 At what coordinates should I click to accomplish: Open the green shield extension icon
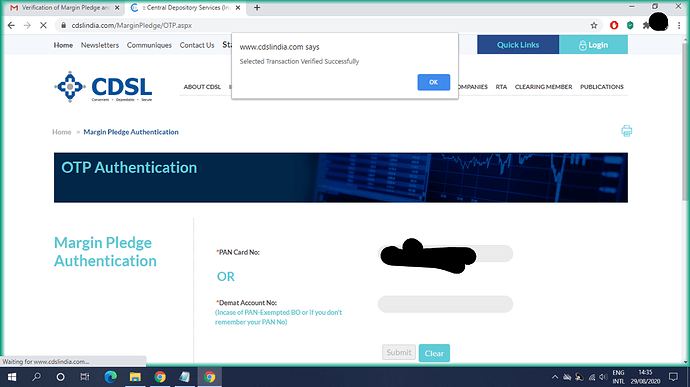[x=630, y=26]
